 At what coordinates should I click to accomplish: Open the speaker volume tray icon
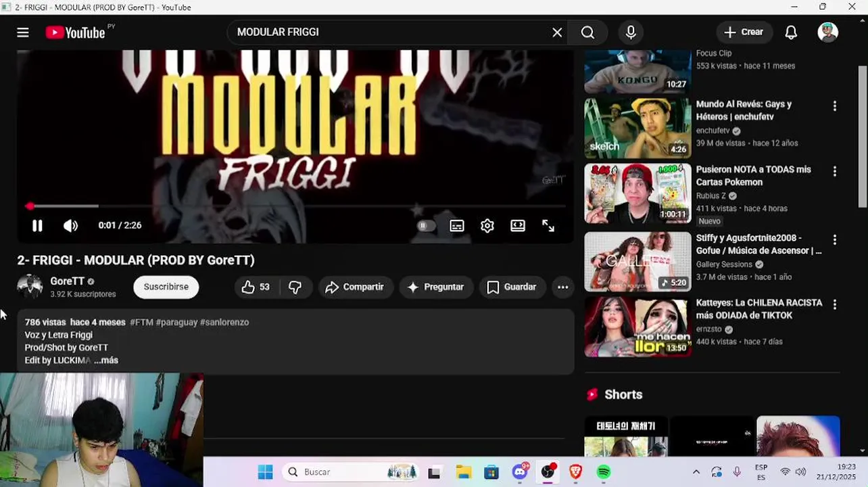801,472
